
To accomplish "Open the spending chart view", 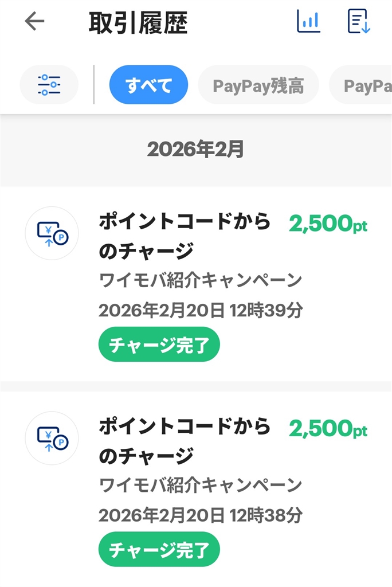I will pos(308,22).
